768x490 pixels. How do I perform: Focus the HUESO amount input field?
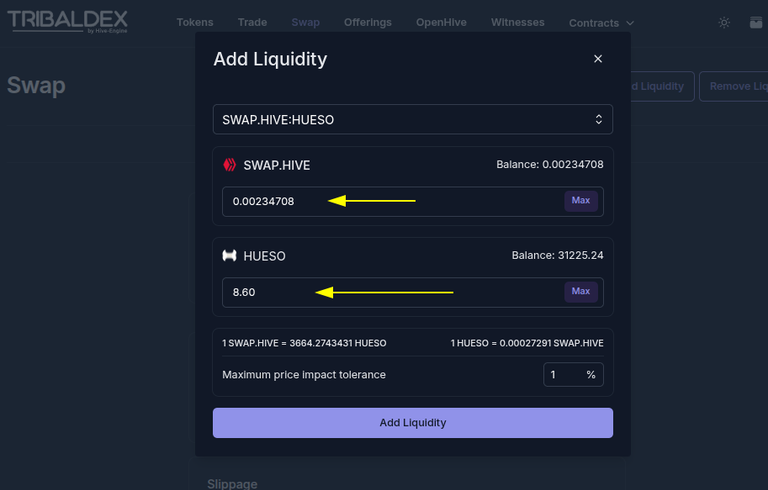point(412,293)
